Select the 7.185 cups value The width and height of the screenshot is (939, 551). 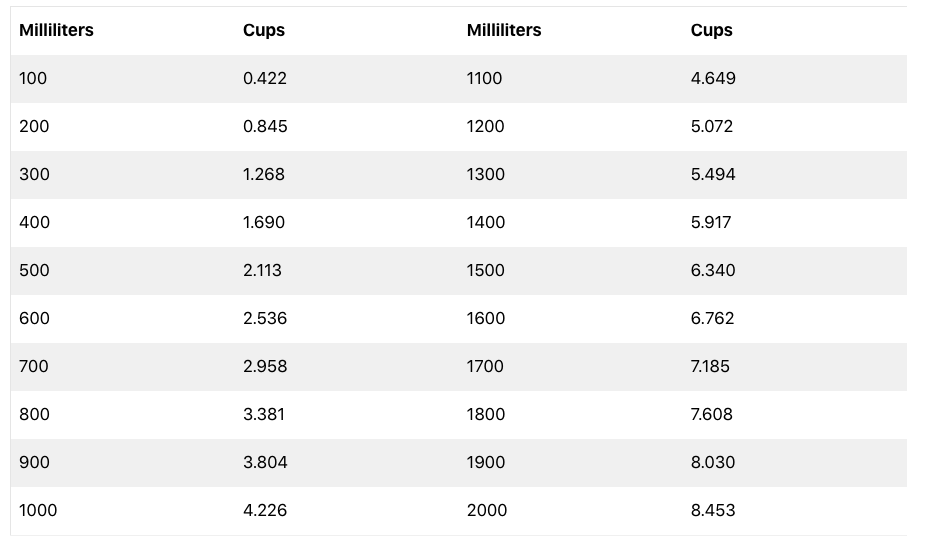710,366
